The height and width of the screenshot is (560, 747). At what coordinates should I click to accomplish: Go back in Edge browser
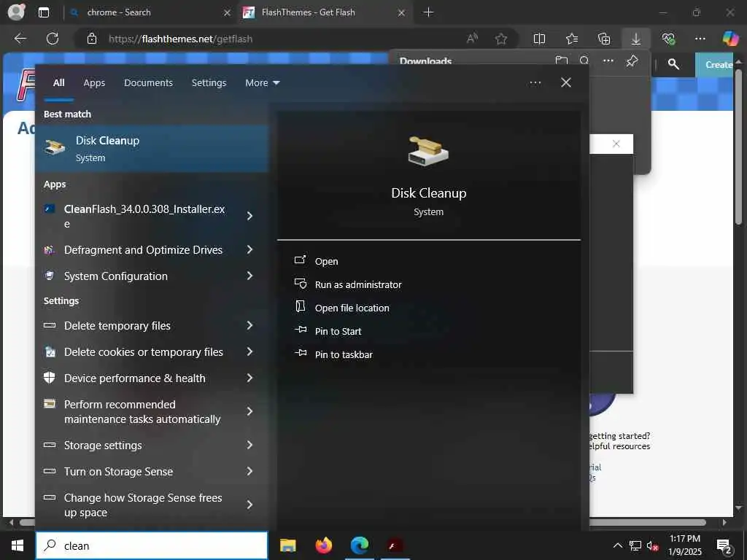(x=20, y=39)
